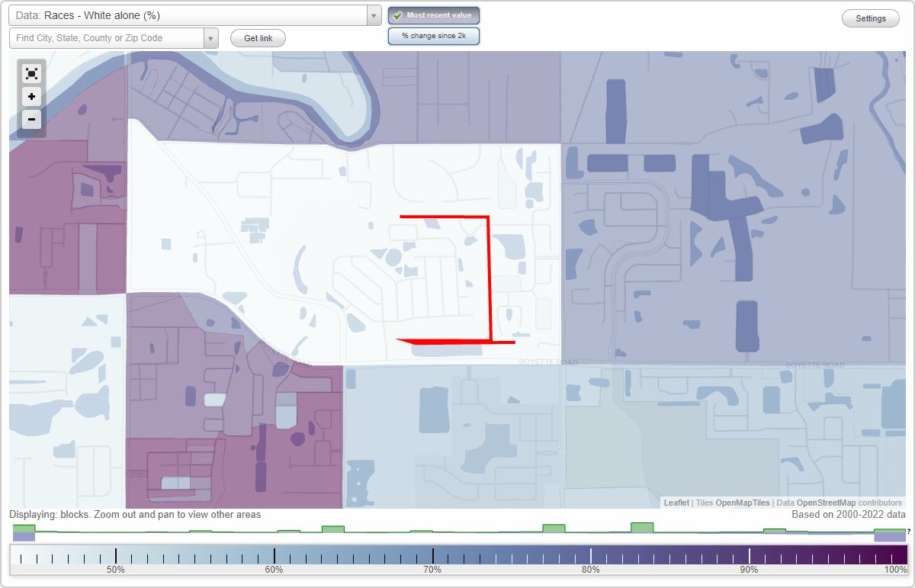Open the Leaflet attribution link

pos(676,503)
